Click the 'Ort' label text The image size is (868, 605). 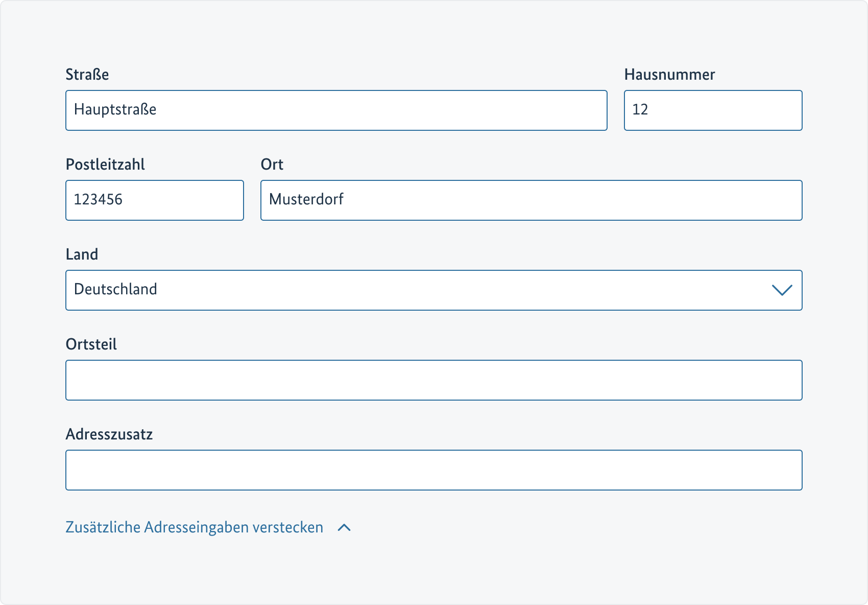(x=272, y=165)
